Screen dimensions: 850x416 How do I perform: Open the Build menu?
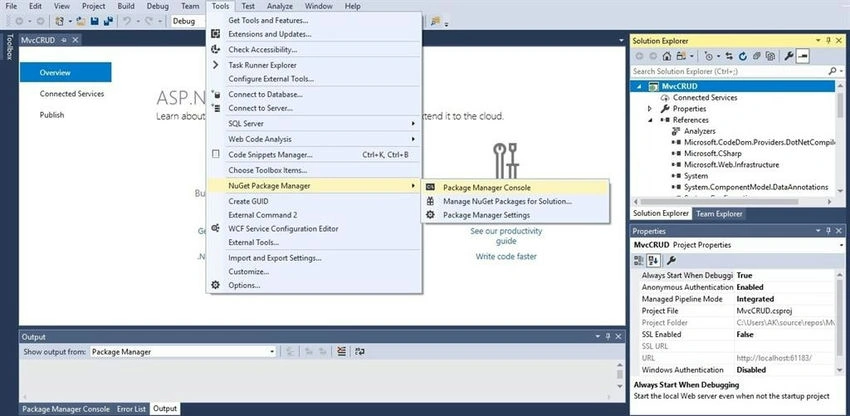tap(126, 6)
